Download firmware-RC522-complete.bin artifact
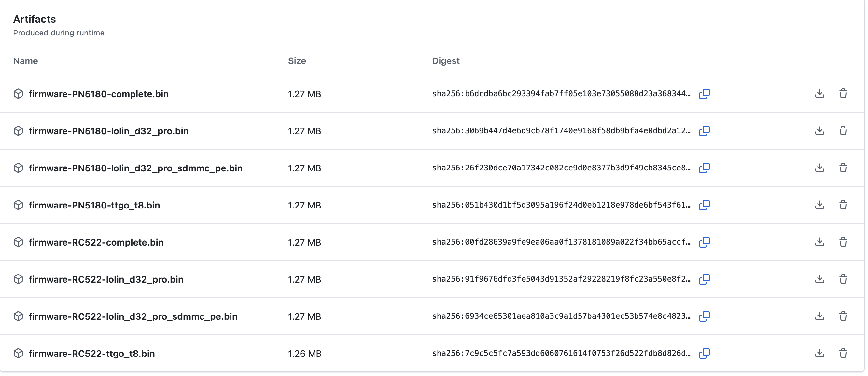 (x=819, y=242)
